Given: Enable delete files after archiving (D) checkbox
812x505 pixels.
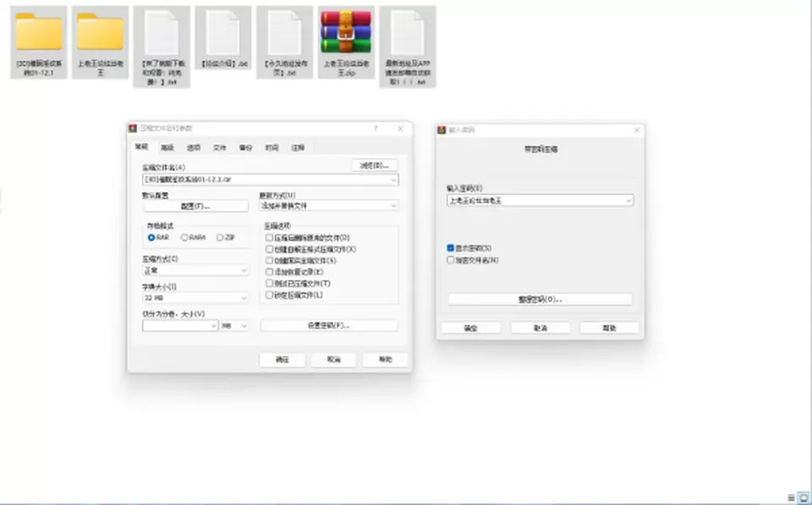Looking at the screenshot, I should [269, 238].
